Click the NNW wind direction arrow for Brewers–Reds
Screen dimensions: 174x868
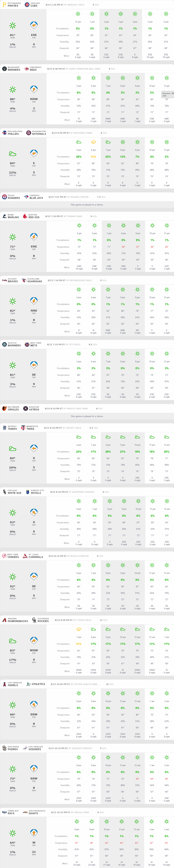pyautogui.click(x=34, y=89)
